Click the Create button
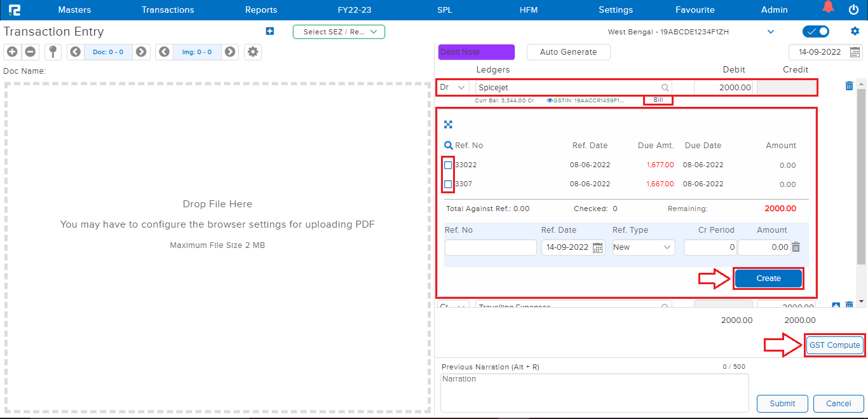868x419 pixels. pyautogui.click(x=768, y=278)
